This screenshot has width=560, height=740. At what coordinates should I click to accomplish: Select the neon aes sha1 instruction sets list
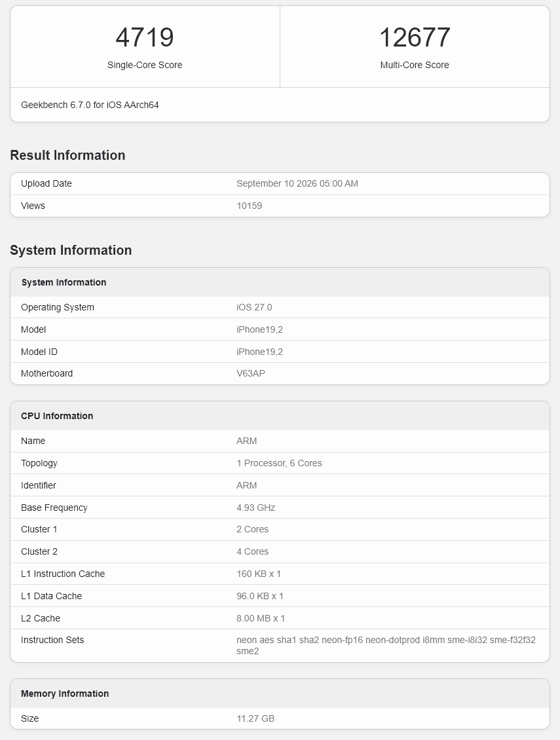(x=386, y=646)
